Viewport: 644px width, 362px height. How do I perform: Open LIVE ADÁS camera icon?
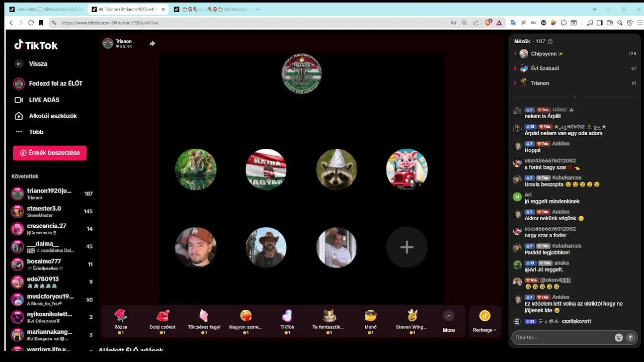(x=19, y=100)
